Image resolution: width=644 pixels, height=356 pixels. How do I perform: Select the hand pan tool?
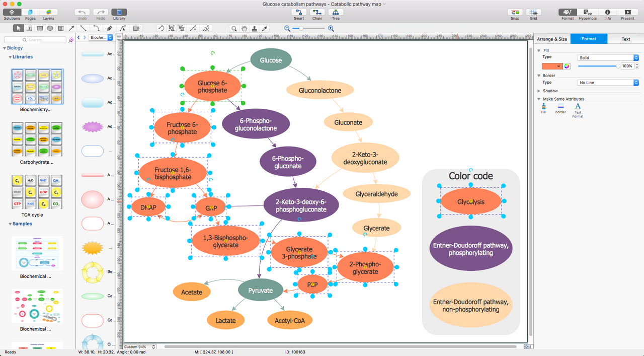pos(245,28)
